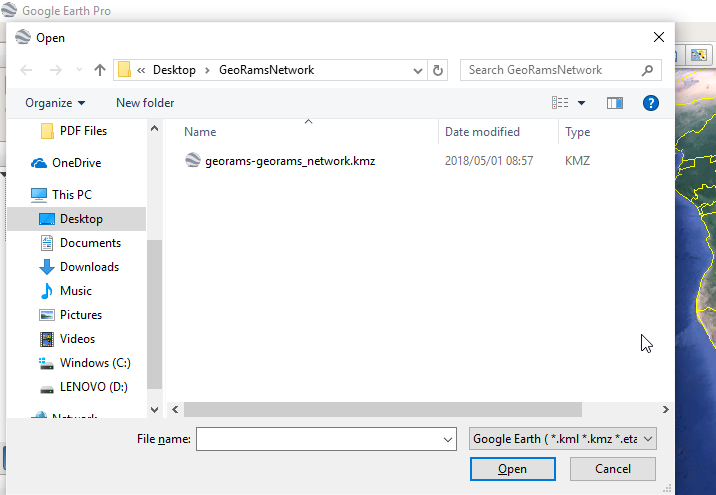Open the More view options dropdown
The width and height of the screenshot is (716, 495).
coord(581,103)
